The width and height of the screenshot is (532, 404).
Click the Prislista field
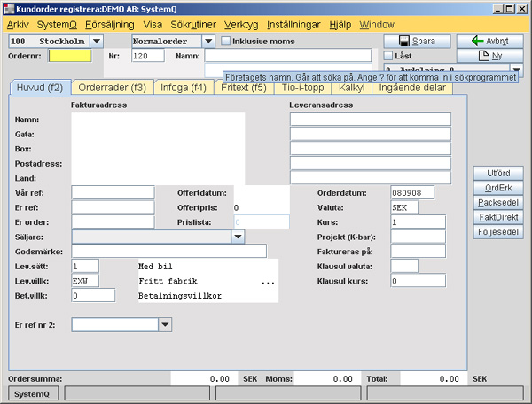[262, 222]
